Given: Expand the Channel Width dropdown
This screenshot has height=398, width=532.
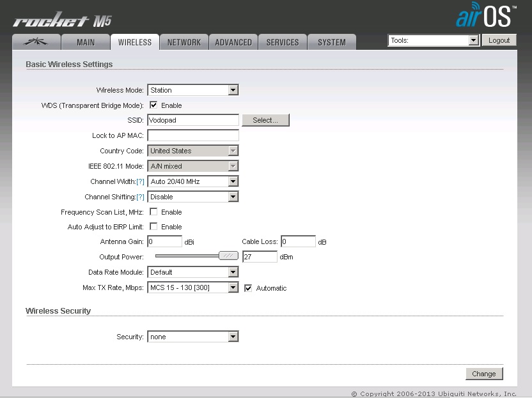Looking at the screenshot, I should (192, 181).
